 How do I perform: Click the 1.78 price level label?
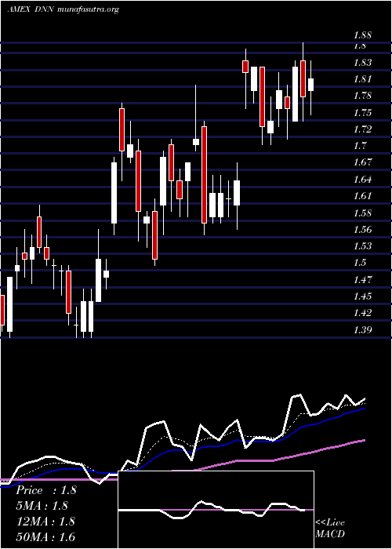(362, 96)
